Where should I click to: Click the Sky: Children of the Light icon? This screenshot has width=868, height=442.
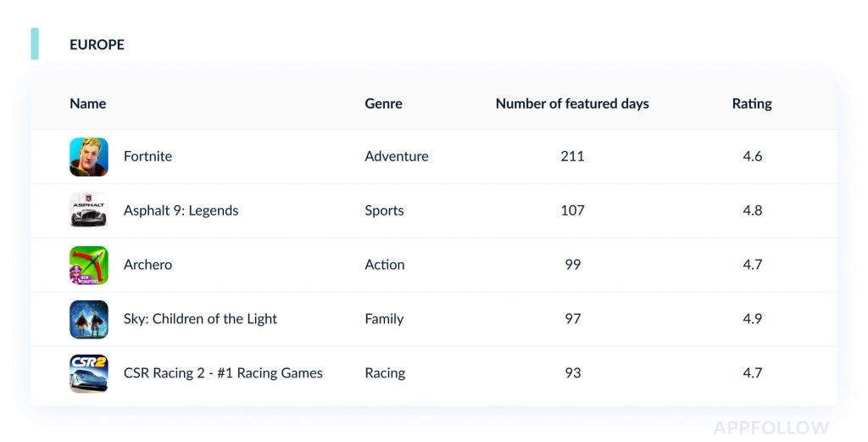point(89,319)
